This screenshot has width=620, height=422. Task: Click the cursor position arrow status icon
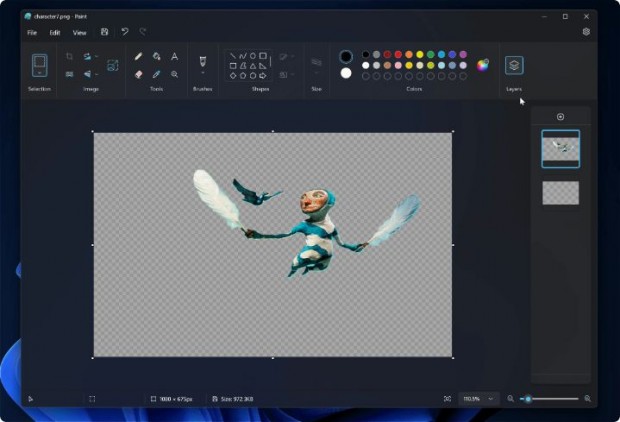coord(30,399)
